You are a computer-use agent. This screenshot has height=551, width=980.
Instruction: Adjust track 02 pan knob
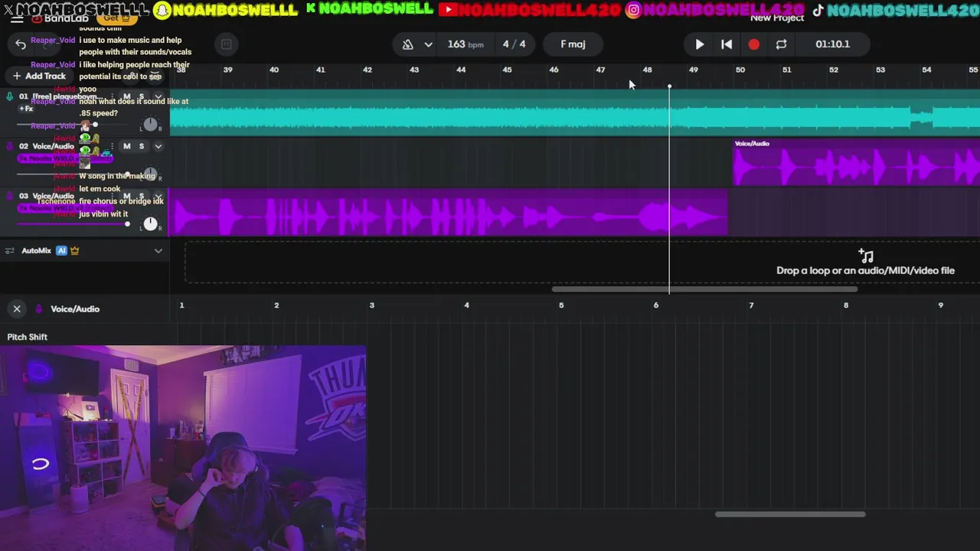[x=150, y=174]
